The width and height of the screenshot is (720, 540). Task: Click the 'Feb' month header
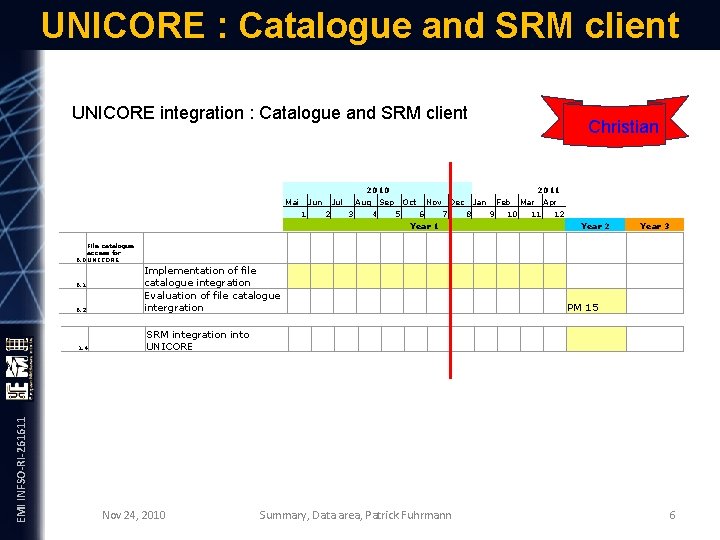tap(503, 202)
